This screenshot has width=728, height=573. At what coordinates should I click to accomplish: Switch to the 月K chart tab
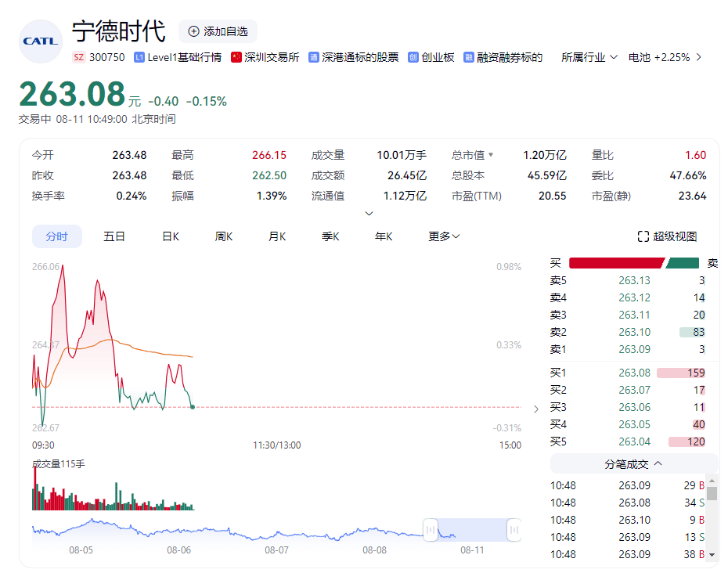pos(276,236)
